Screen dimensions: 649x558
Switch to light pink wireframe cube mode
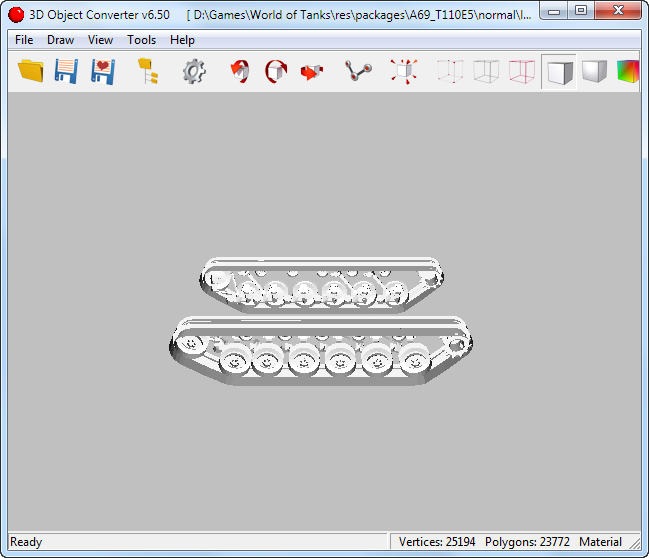pos(450,71)
